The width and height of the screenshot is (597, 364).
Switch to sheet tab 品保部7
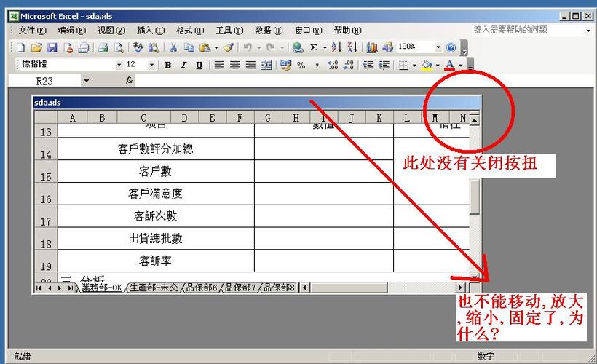coord(240,288)
